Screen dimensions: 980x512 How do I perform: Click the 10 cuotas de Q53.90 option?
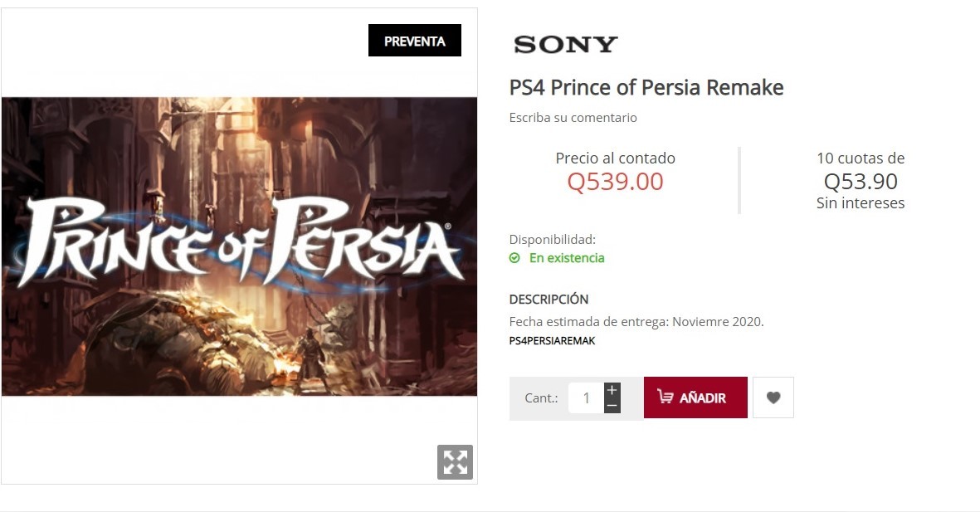pos(860,180)
